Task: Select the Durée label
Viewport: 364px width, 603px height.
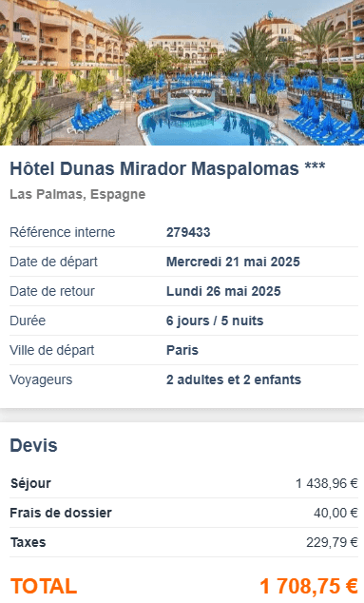Action: 28,321
